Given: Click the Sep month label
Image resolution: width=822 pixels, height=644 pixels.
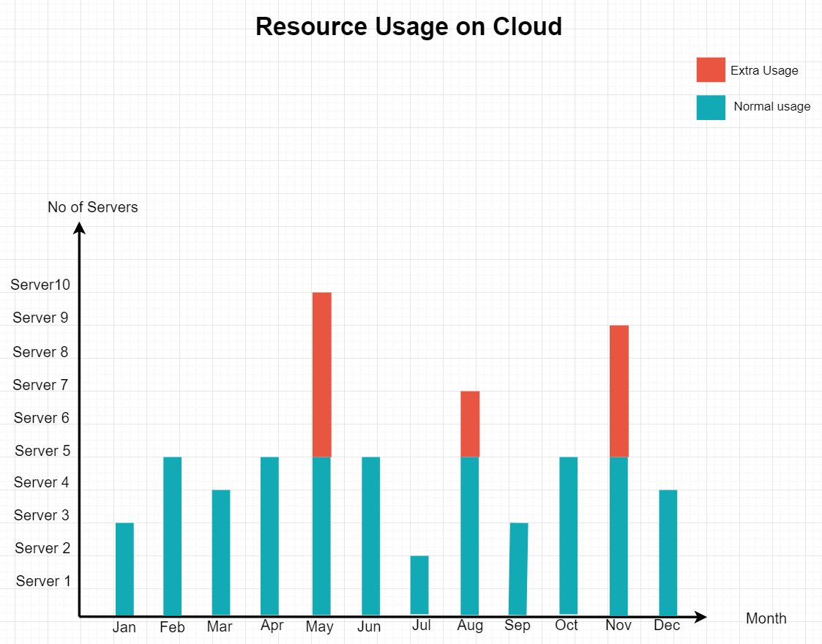Looking at the screenshot, I should 518,626.
